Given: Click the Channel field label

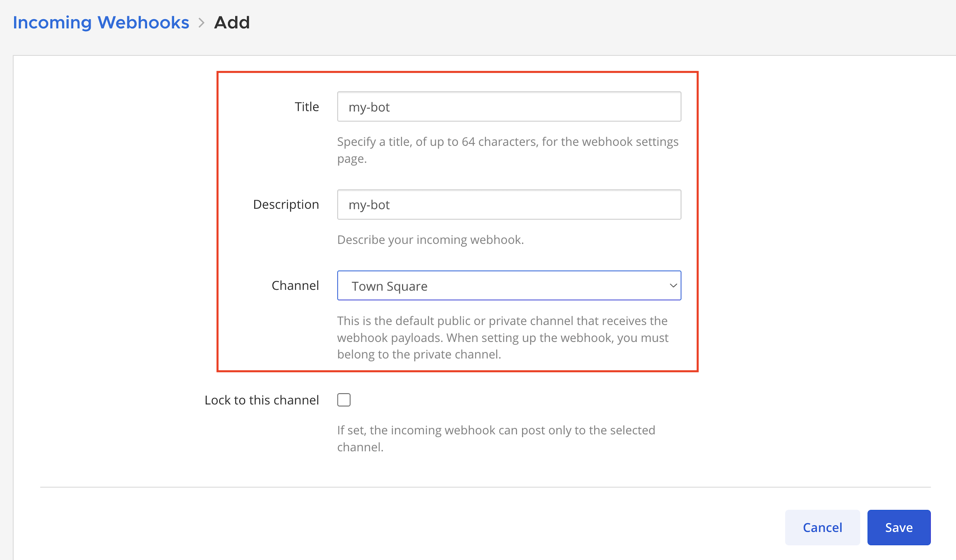Looking at the screenshot, I should [x=295, y=286].
